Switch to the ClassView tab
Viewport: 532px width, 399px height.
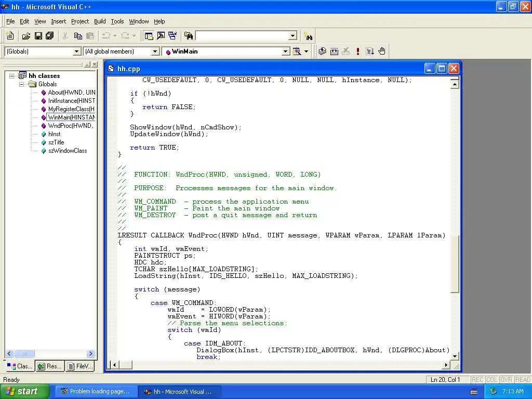[x=20, y=366]
